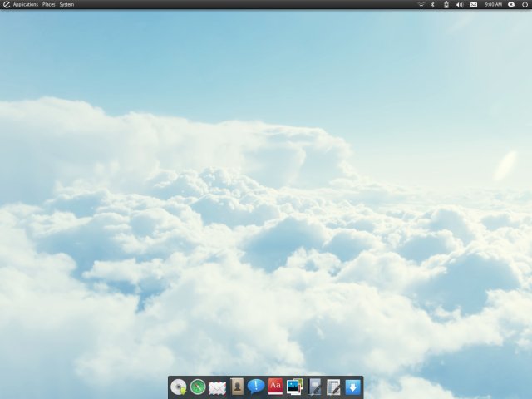Screen dimensions: 532x399
Task: Open the blue Downloads arrow icon
Action: [x=352, y=387]
